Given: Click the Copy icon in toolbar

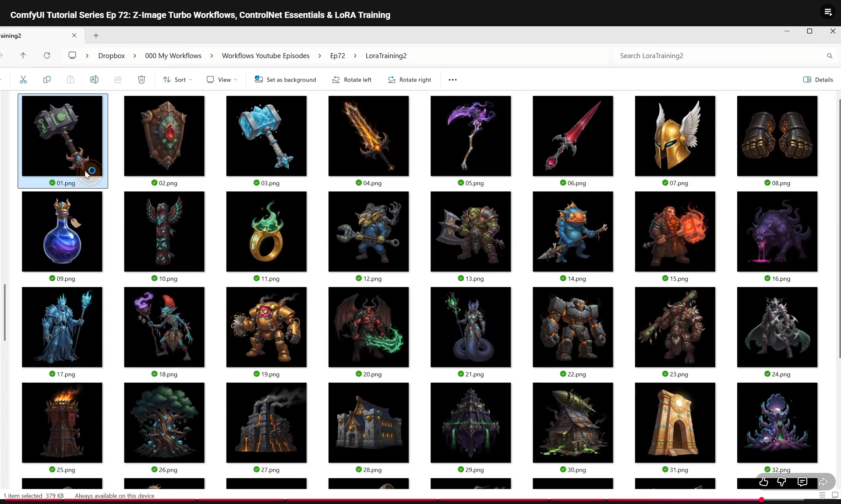Looking at the screenshot, I should tap(47, 80).
